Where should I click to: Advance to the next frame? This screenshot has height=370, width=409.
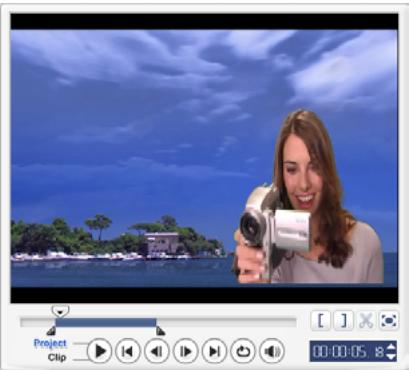(186, 351)
